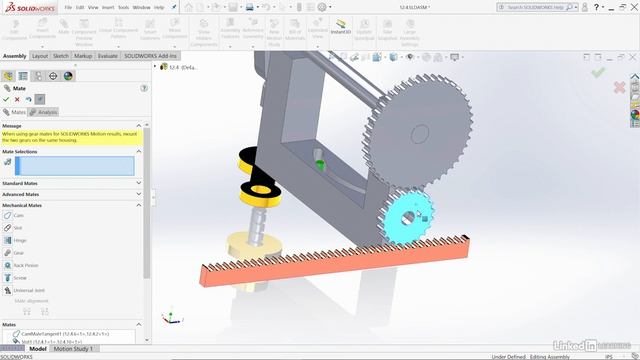Open the File menu

[68, 7]
